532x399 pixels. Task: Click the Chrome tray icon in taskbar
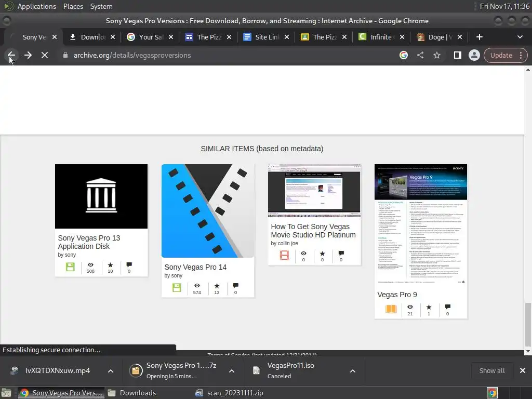point(492,393)
